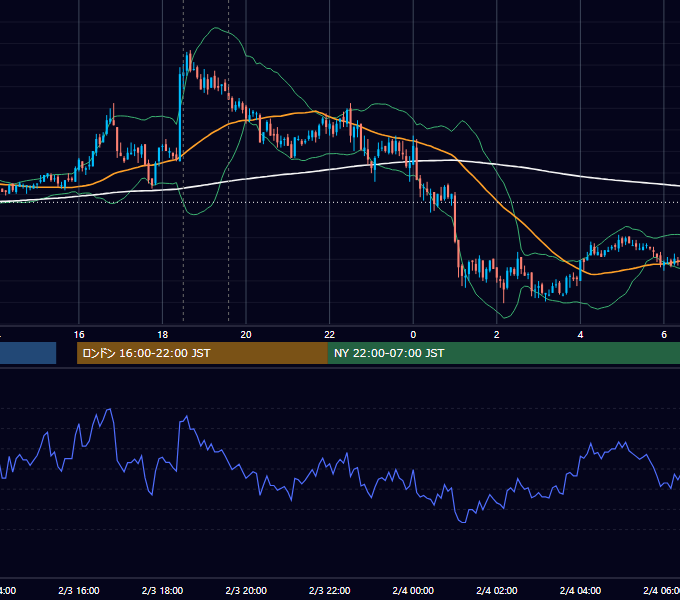Click the 2/4 00:00 date label
Viewport: 680px width, 600px height.
pyautogui.click(x=413, y=590)
